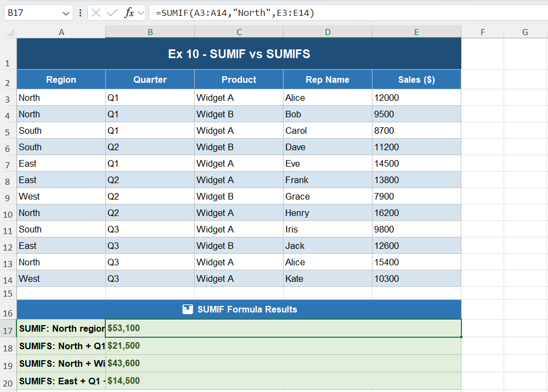Click the Sales ($) header cell

click(416, 79)
